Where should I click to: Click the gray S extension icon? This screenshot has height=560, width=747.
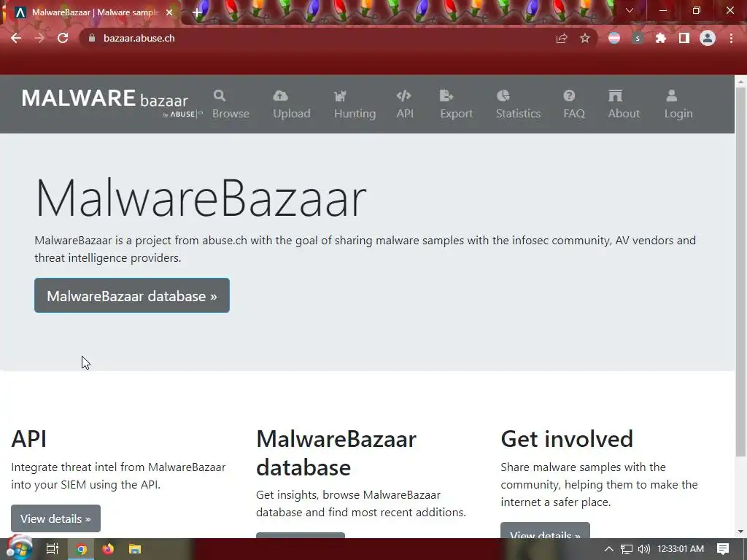638,38
